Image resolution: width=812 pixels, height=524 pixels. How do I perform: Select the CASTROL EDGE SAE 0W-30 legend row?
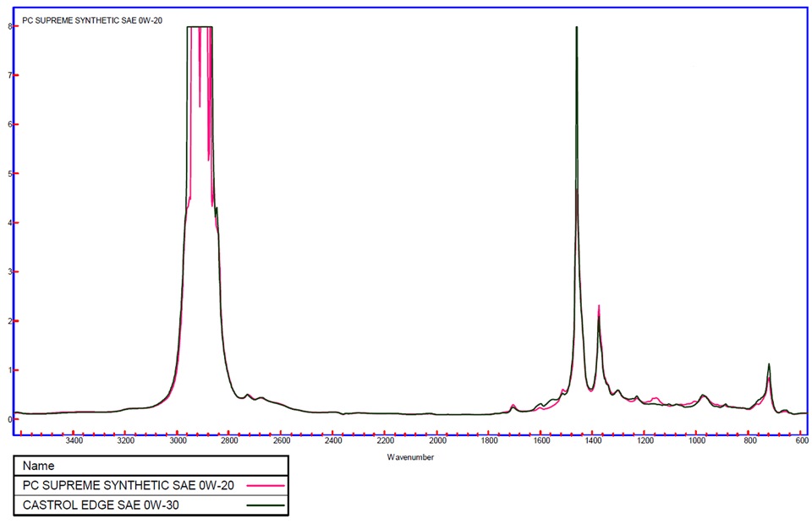pyautogui.click(x=151, y=505)
